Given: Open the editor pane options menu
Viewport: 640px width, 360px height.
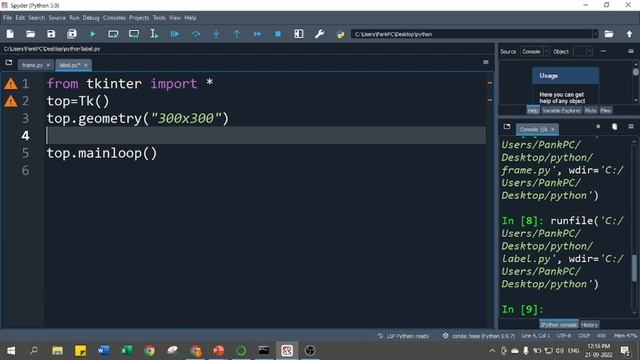Looking at the screenshot, I should point(486,62).
